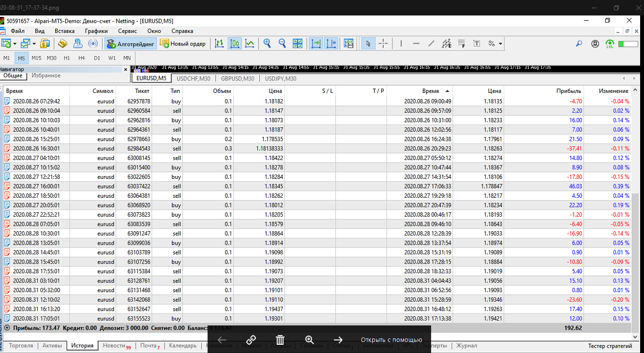644x353 pixels.
Task: Select the Fibonacci retracement tool
Action: [462, 44]
